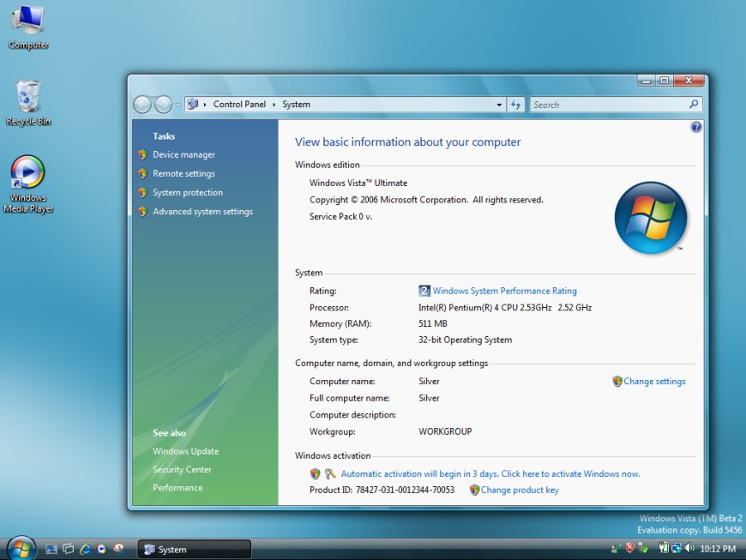Click the Forward navigation button
The image size is (746, 560).
163,105
